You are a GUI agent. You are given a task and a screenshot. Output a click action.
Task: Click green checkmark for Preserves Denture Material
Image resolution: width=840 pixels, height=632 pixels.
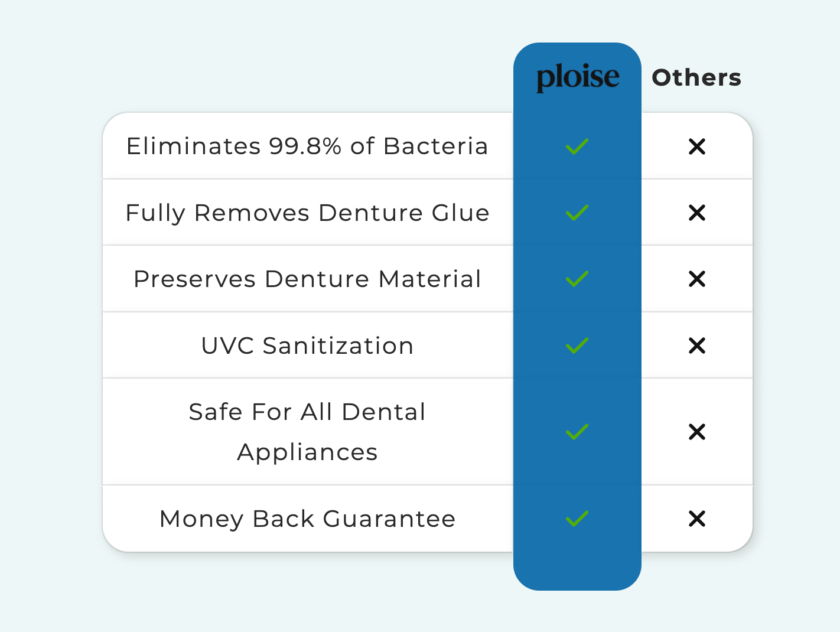tap(577, 279)
